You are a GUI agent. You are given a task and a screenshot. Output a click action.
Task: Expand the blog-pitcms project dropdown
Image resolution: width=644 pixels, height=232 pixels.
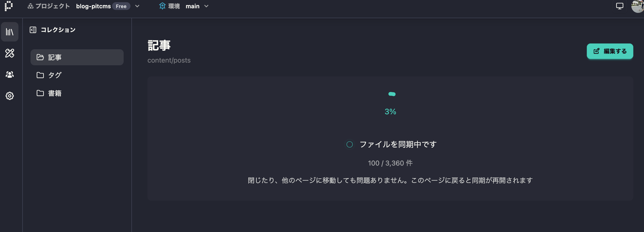(137, 6)
